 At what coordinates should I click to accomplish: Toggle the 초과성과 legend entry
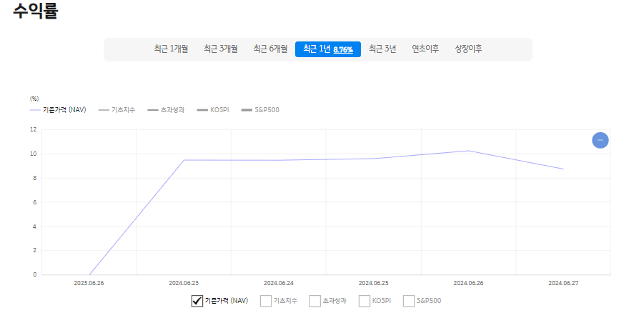coord(166,110)
